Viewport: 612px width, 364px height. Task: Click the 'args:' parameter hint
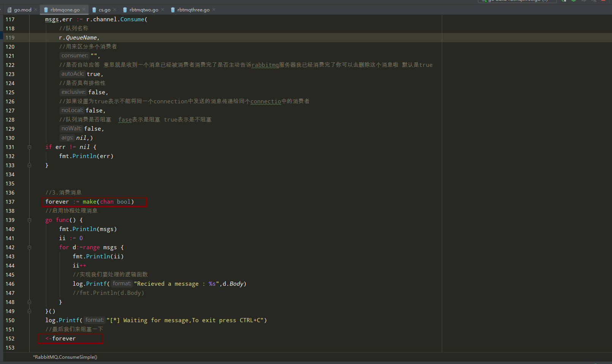[67, 138]
